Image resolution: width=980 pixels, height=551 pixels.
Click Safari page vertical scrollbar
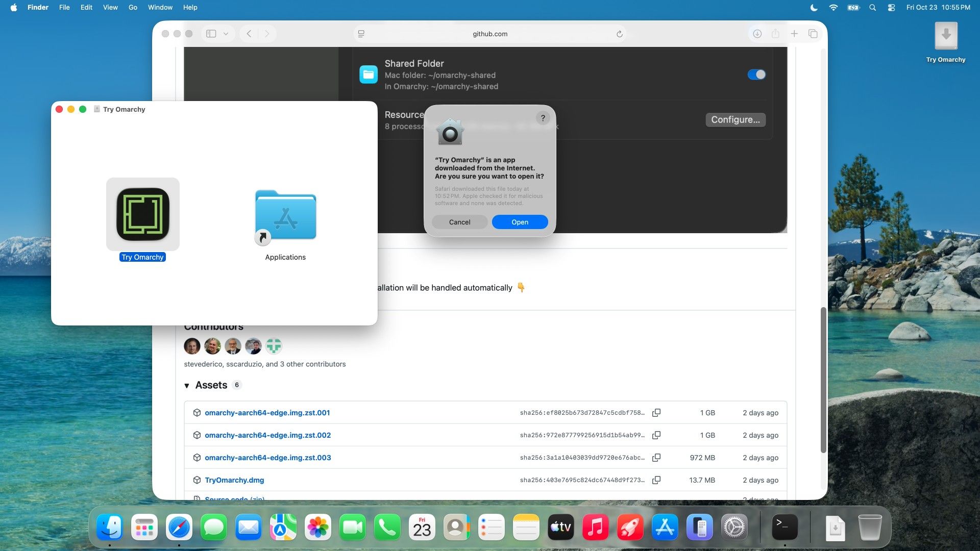tap(823, 380)
